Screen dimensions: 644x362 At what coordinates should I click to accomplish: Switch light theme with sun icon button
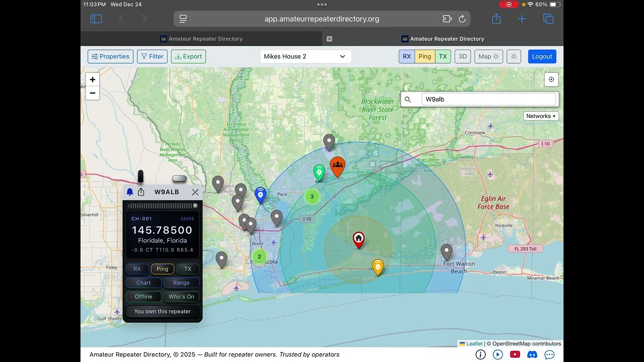tap(514, 56)
